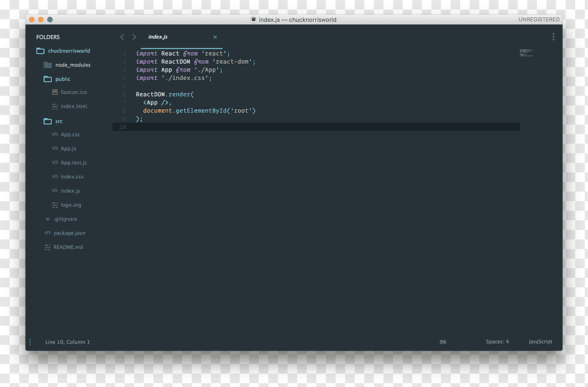This screenshot has height=387, width=588.
Task: Open App.test.js from the src folder
Action: [73, 163]
